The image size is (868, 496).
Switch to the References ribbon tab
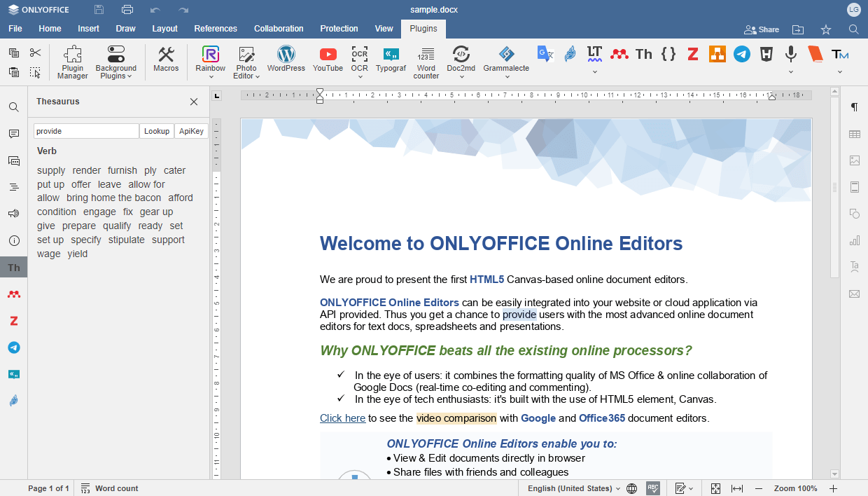(215, 29)
